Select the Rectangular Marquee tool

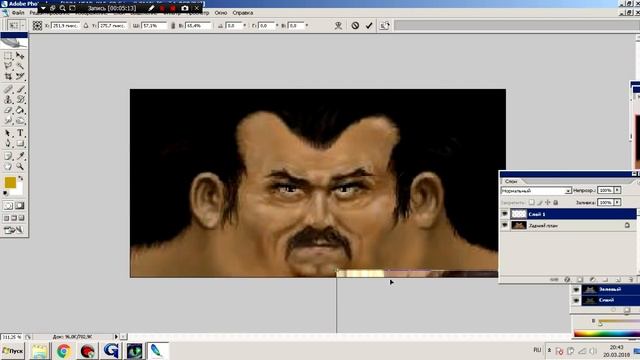8,56
